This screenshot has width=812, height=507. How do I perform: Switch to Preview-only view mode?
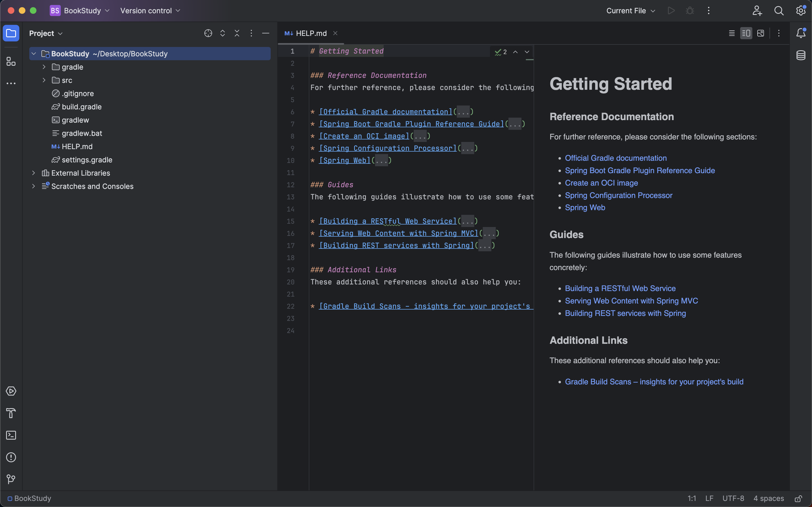(761, 33)
